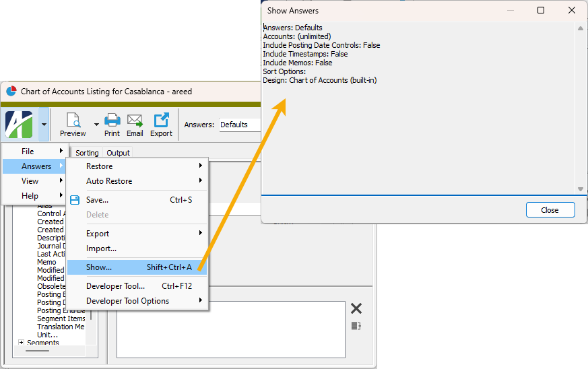
Task: Expand the Segments tree node
Action: (22, 343)
